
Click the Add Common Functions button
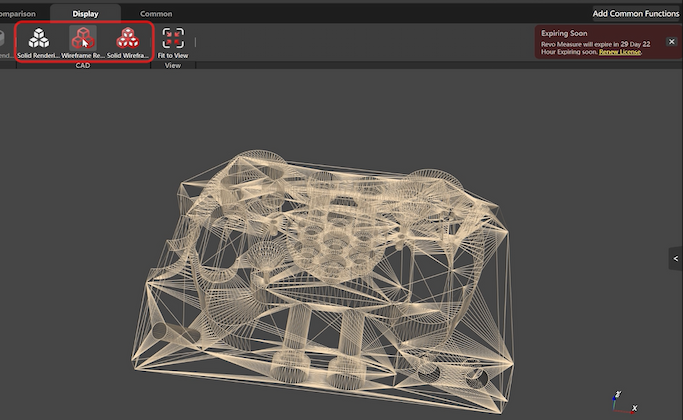[x=634, y=14]
